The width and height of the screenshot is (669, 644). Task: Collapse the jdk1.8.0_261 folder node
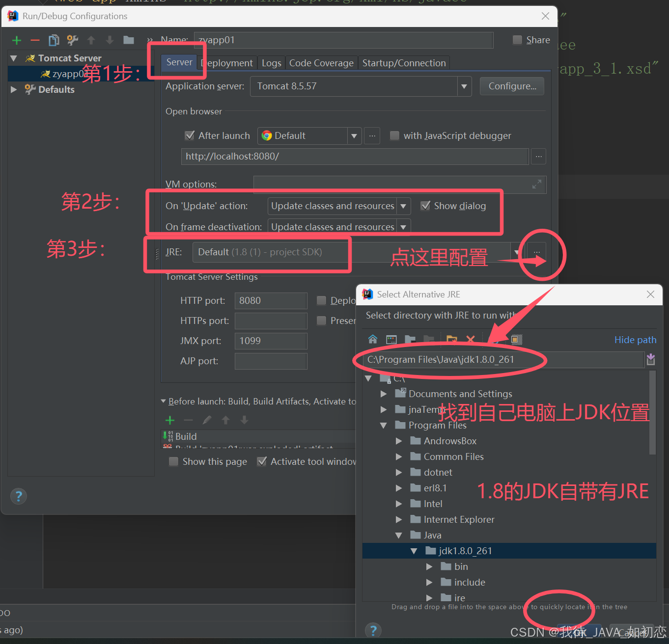pyautogui.click(x=414, y=551)
